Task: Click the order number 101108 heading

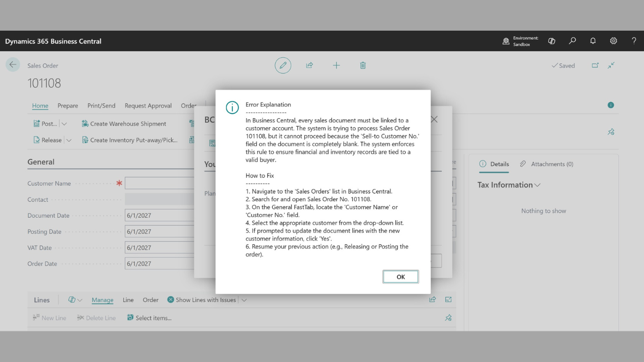Action: point(44,83)
